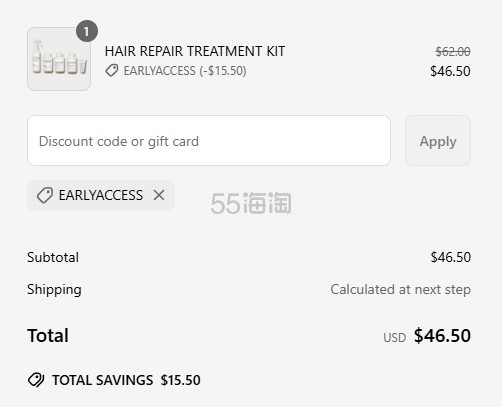The image size is (502, 407).
Task: Click the Apply button
Action: (438, 141)
